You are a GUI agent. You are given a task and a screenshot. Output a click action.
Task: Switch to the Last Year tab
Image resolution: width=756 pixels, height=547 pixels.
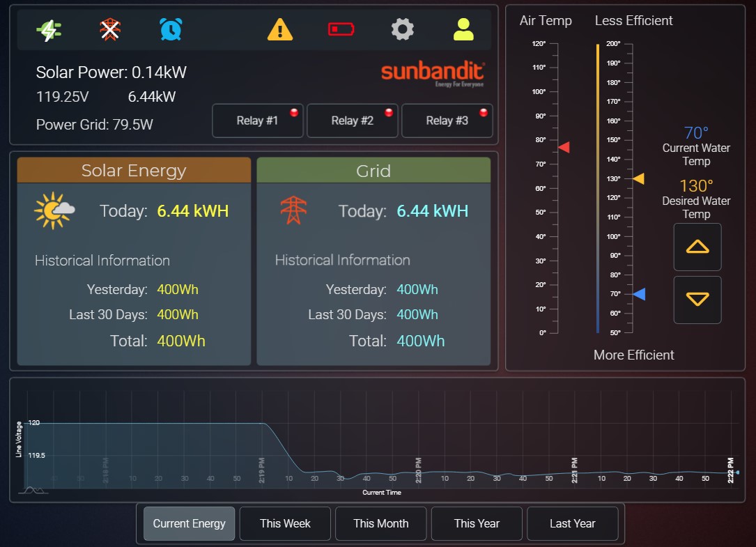(x=572, y=523)
